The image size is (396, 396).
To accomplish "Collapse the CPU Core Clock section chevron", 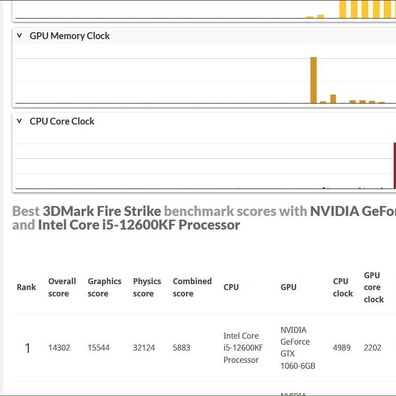I will 19,121.
